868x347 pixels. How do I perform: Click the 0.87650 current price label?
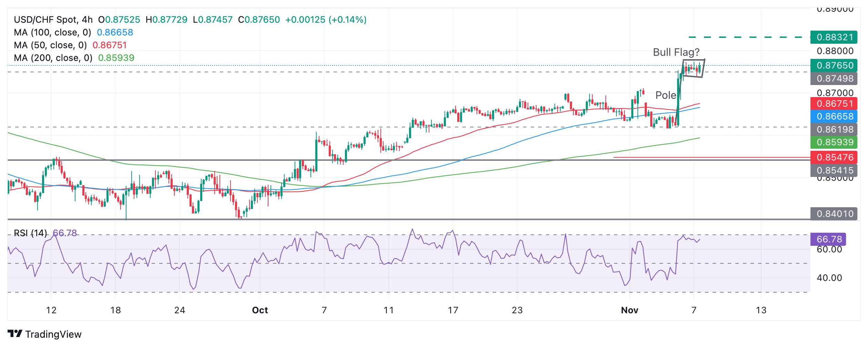coord(834,65)
